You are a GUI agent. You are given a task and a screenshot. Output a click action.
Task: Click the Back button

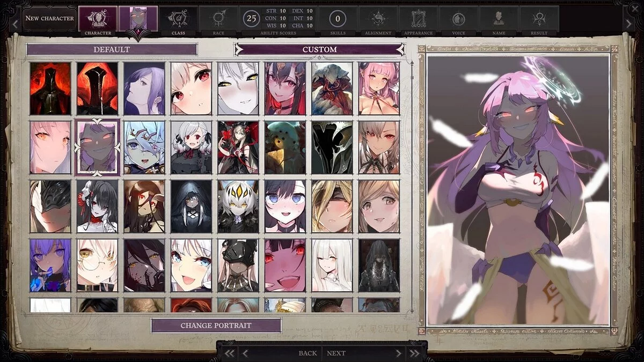pyautogui.click(x=308, y=353)
